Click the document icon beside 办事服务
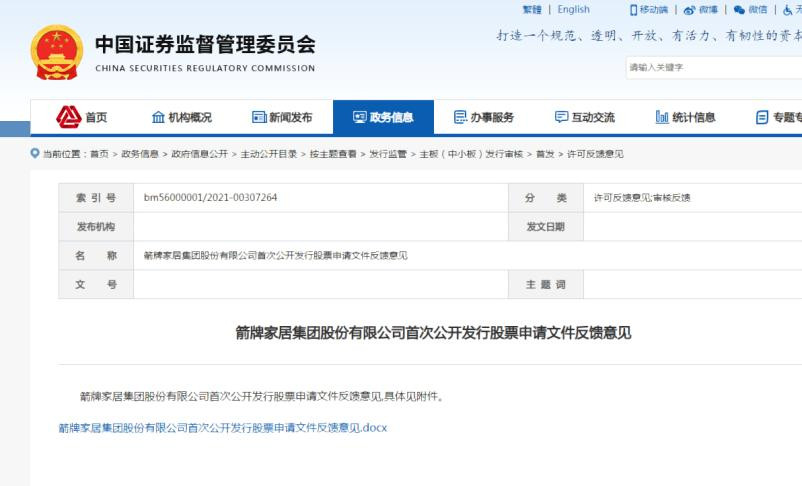The image size is (802, 486). point(460,117)
